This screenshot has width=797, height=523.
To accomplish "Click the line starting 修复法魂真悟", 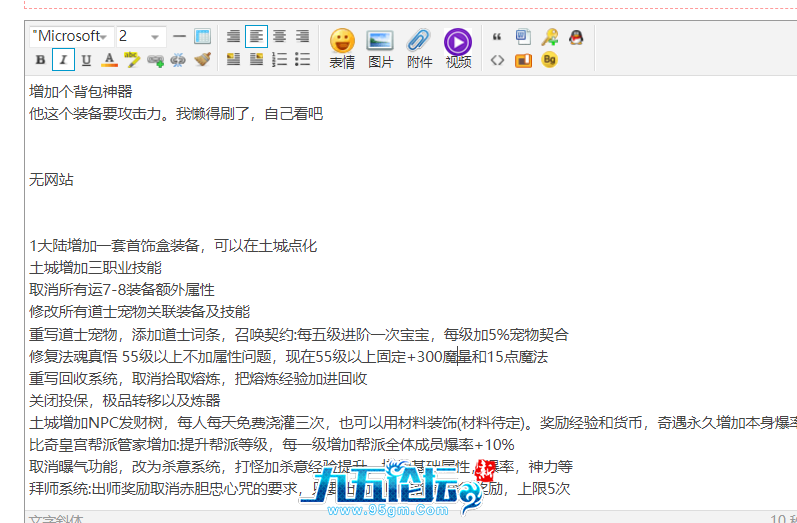I will pos(289,357).
